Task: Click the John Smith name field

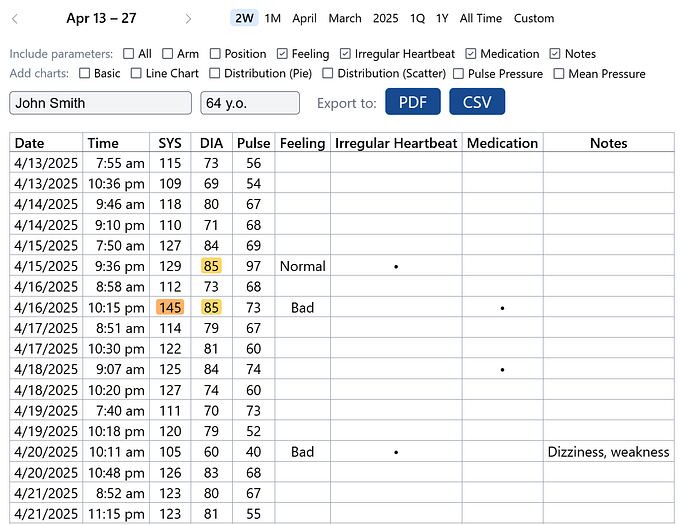Action: pyautogui.click(x=100, y=103)
